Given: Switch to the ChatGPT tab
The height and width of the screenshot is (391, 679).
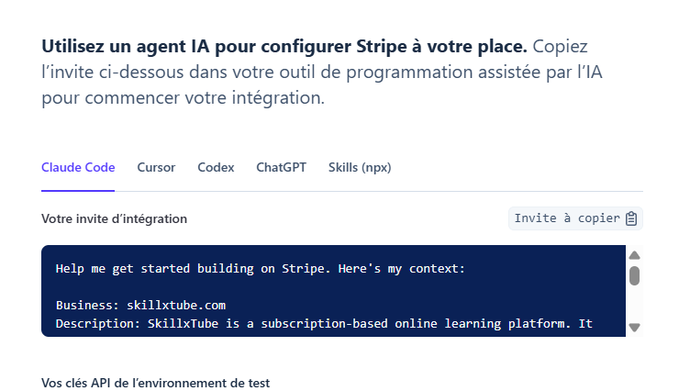Looking at the screenshot, I should tap(281, 168).
